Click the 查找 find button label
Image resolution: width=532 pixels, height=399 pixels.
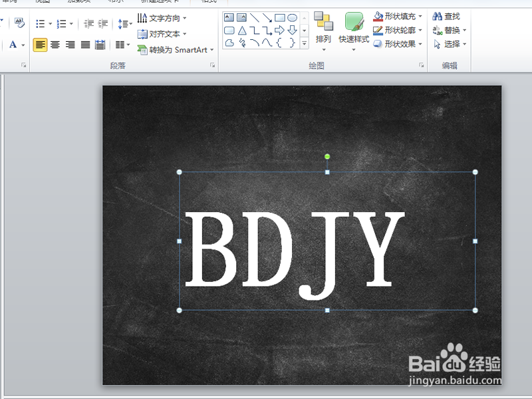[452, 16]
